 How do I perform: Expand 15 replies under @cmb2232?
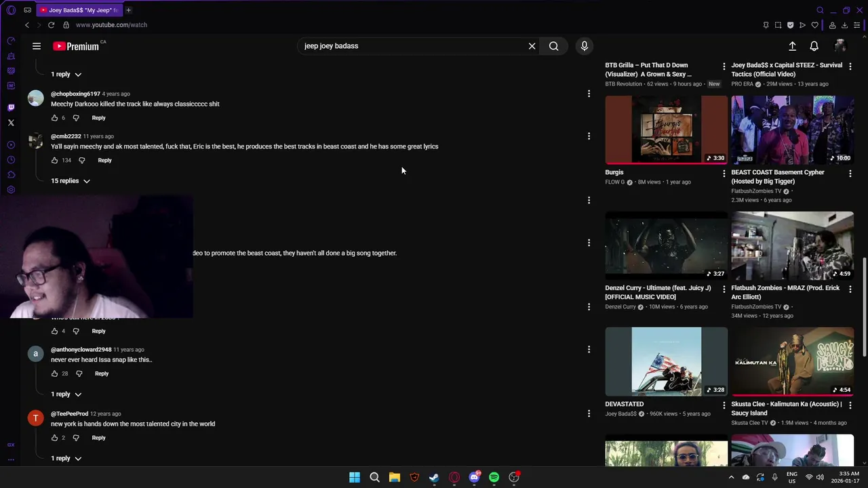click(71, 181)
